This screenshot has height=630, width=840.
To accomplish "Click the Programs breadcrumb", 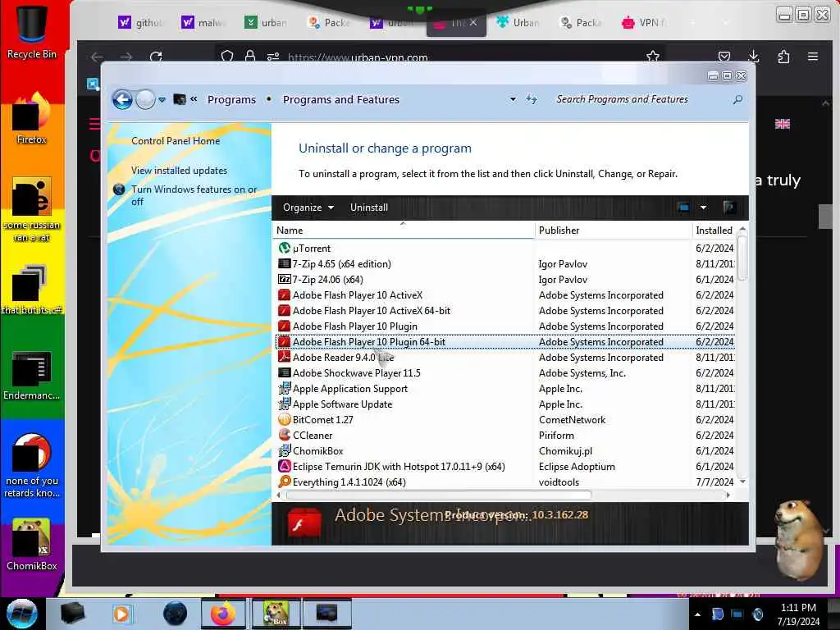I will (x=231, y=99).
